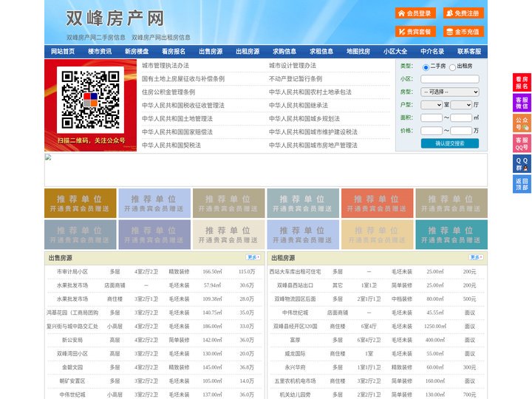Open the 求购信息 nav item
Screen dimensions: 532x399
point(284,52)
